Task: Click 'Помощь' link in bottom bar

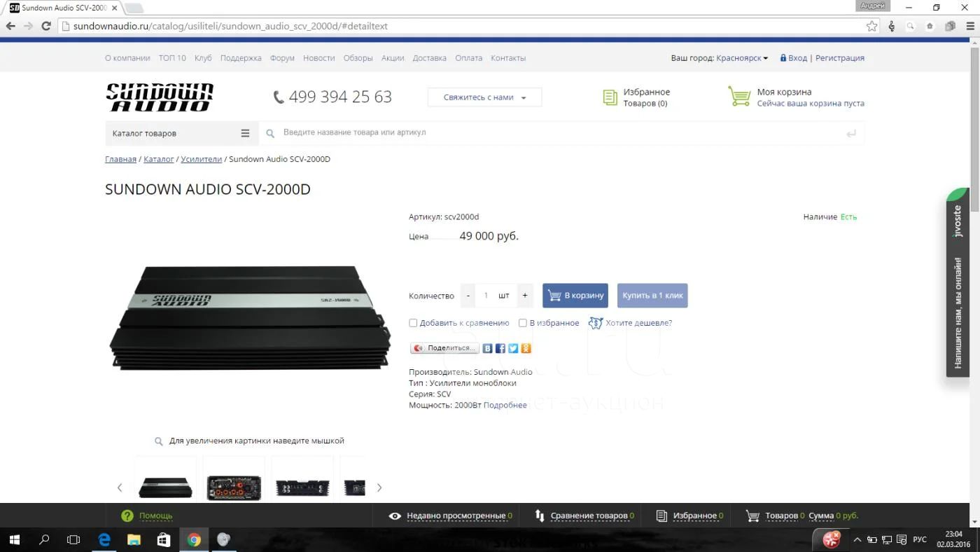Action: pos(155,516)
